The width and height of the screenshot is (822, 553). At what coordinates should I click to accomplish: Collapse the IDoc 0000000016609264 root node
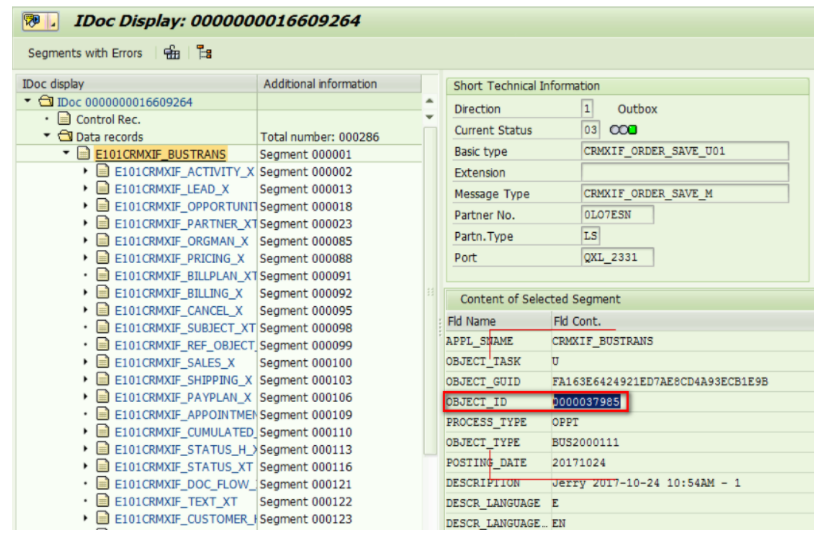(27, 101)
